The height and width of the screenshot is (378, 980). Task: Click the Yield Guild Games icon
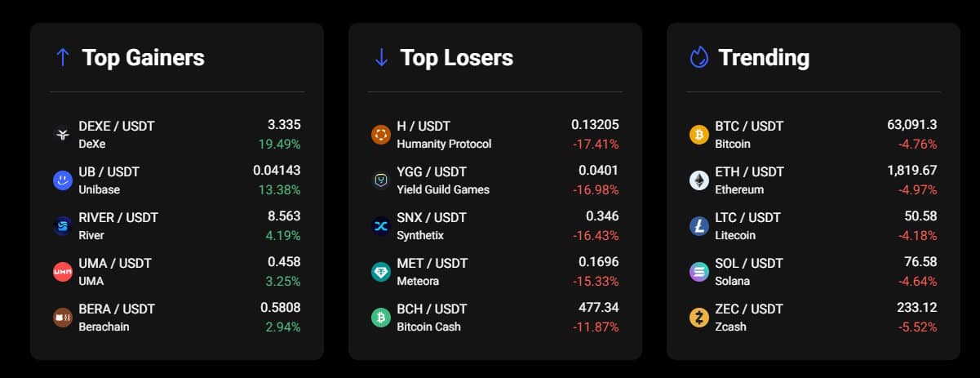(x=381, y=180)
